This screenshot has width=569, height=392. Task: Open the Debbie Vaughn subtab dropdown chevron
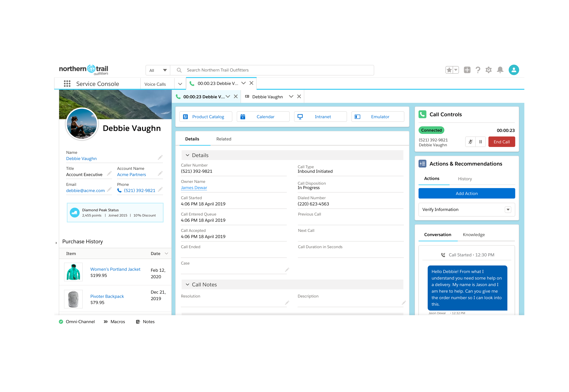point(291,97)
